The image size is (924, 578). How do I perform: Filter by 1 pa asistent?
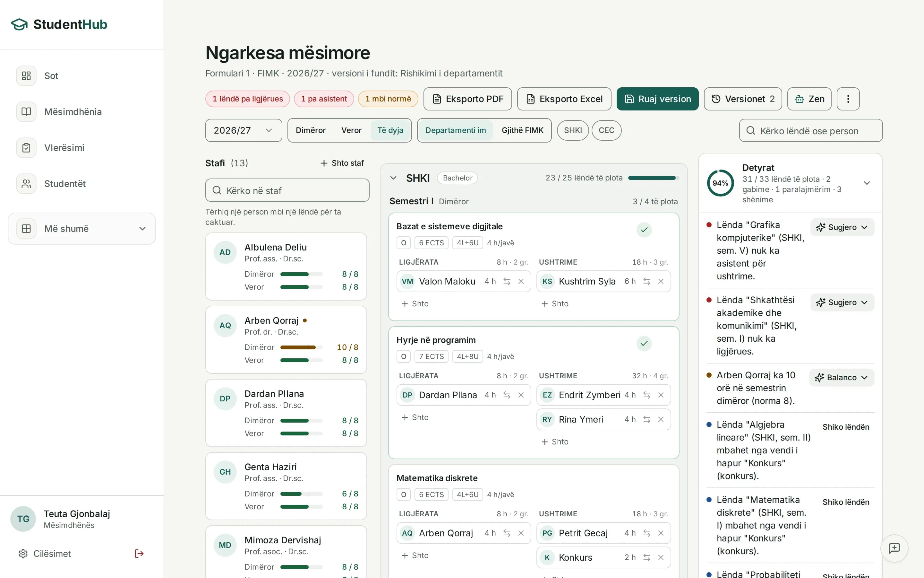point(324,99)
